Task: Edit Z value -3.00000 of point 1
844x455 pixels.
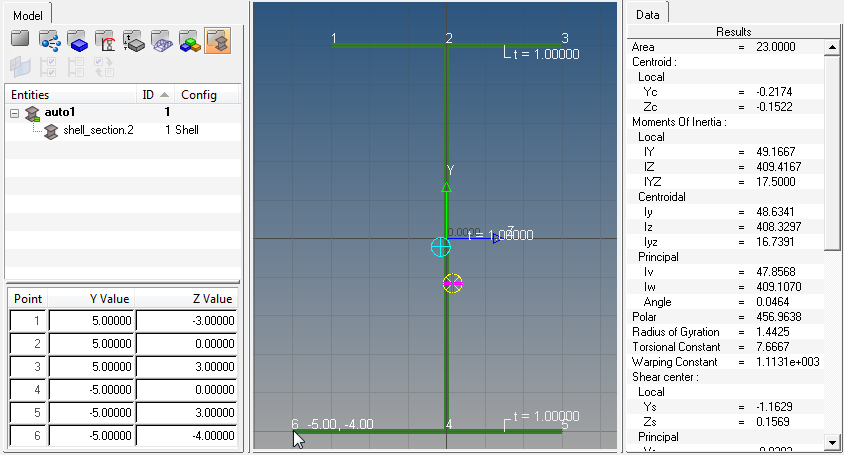Action: tap(186, 321)
